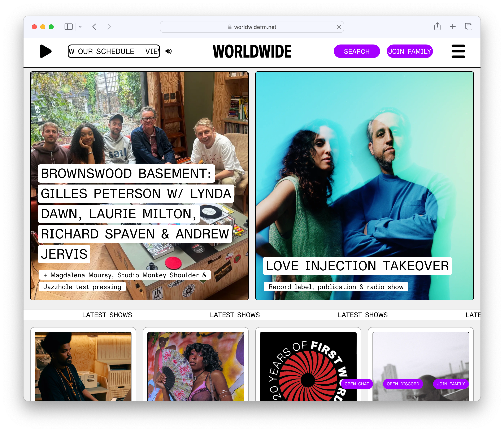Open a new tab with the plus icon
504x432 pixels.
[x=452, y=26]
